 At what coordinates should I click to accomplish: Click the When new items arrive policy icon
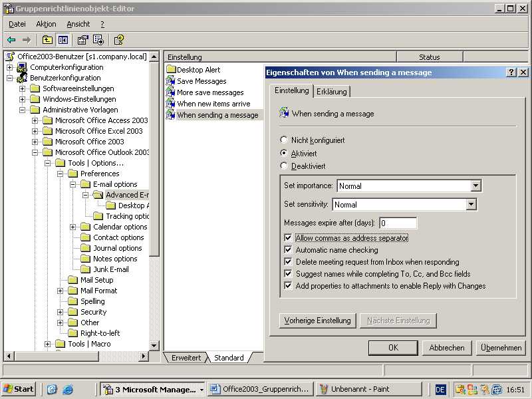170,104
